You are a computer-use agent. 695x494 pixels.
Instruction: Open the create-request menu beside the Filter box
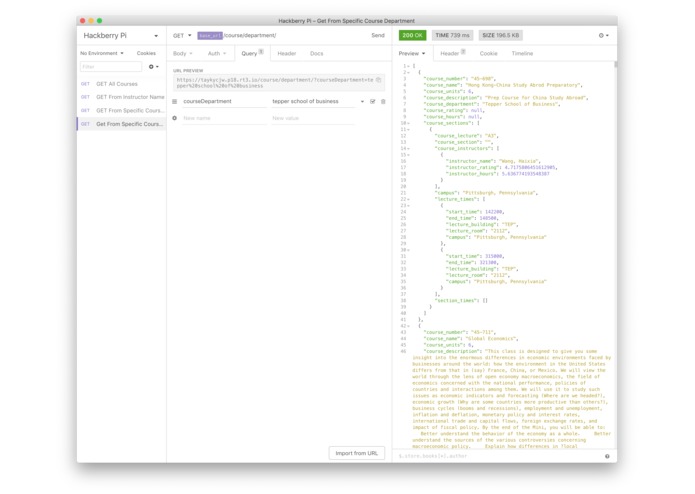[x=153, y=67]
